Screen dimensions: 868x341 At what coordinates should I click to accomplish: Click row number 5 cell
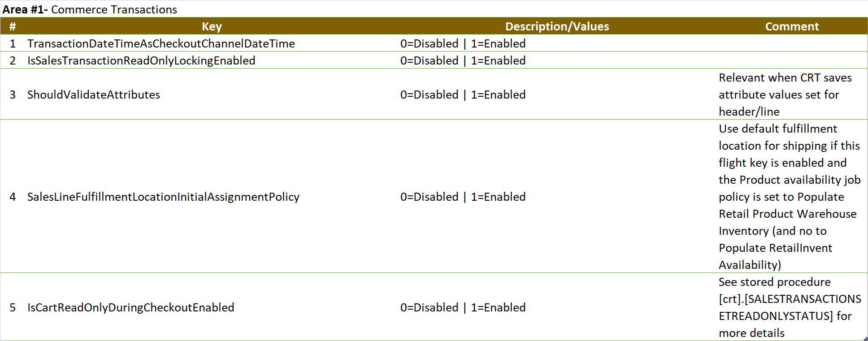13,307
